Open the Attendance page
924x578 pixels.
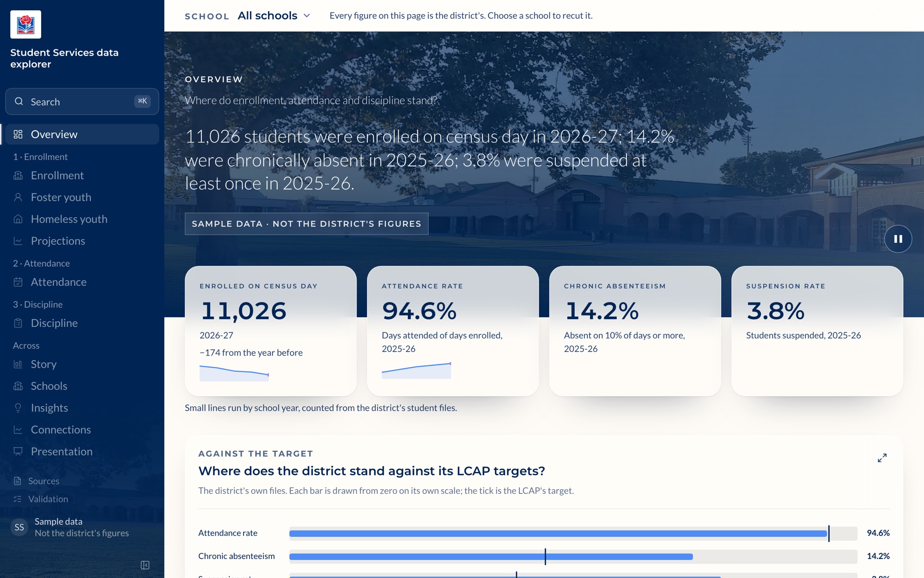82,282
